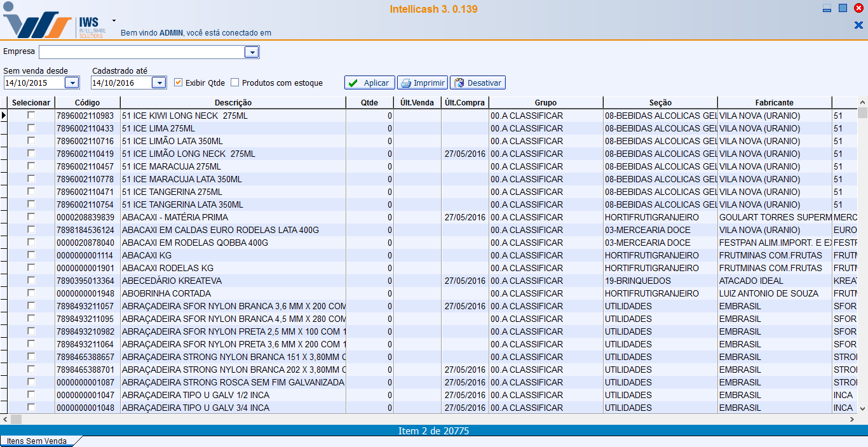868x447 pixels.
Task: Tick the checkbox for ABACAXI - MATÉRIA PRIMA
Action: [x=31, y=217]
